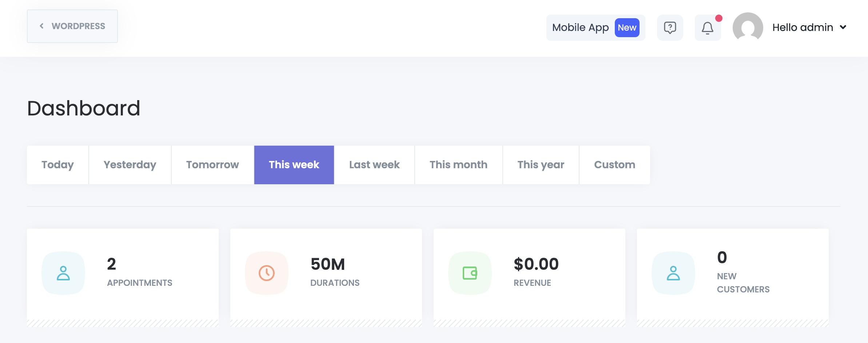Choose the Tomorrow date filter
The height and width of the screenshot is (343, 868).
click(x=212, y=165)
